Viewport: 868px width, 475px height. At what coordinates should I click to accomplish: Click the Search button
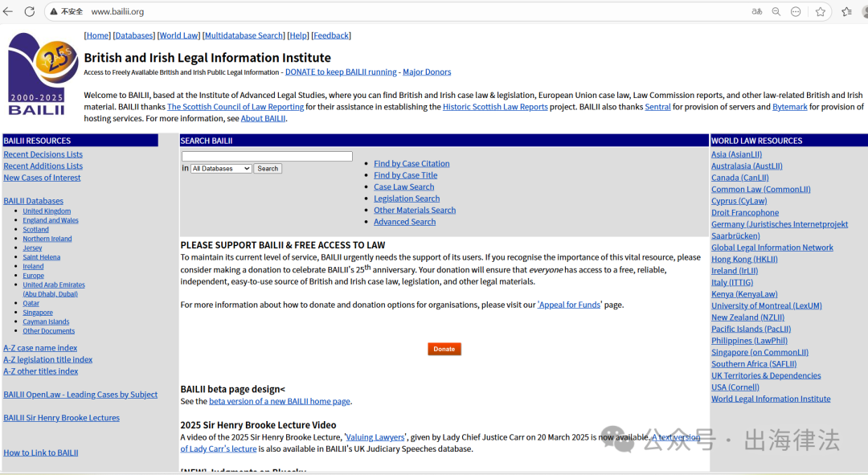click(268, 168)
